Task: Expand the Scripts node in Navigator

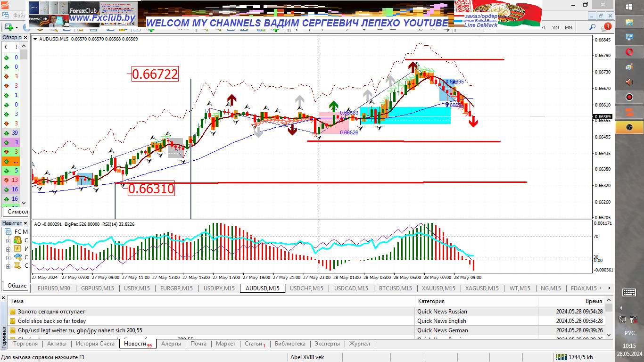Action: (x=8, y=266)
